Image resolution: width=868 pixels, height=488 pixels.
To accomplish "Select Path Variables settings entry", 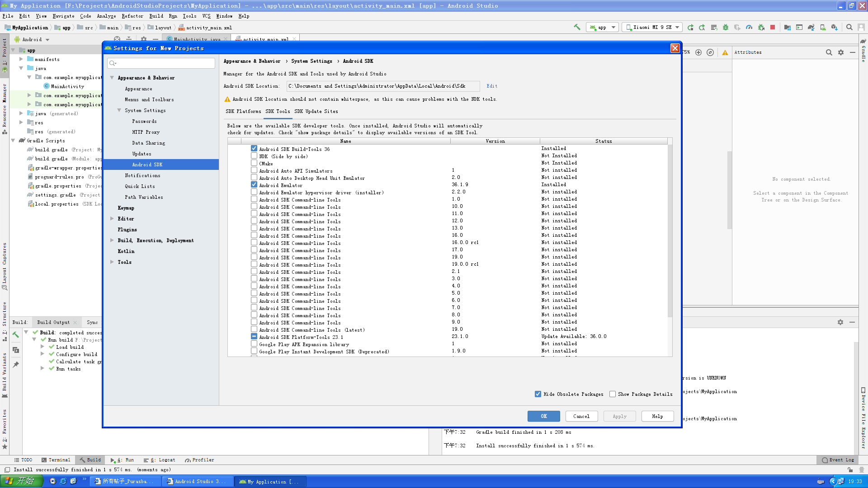I will 161,197.
